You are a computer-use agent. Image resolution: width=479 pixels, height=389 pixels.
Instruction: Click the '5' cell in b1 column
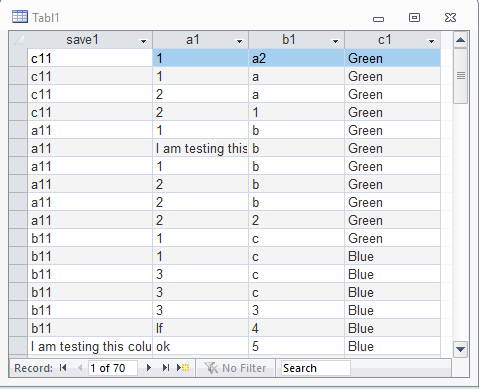click(x=296, y=346)
